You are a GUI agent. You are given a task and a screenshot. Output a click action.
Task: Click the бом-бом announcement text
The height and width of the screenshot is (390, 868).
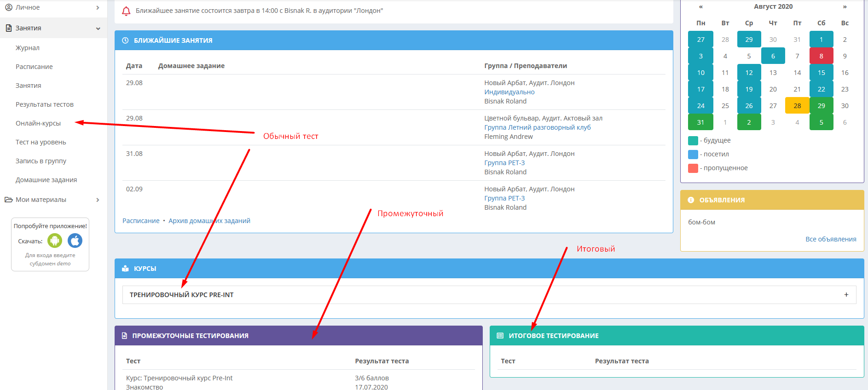[701, 222]
